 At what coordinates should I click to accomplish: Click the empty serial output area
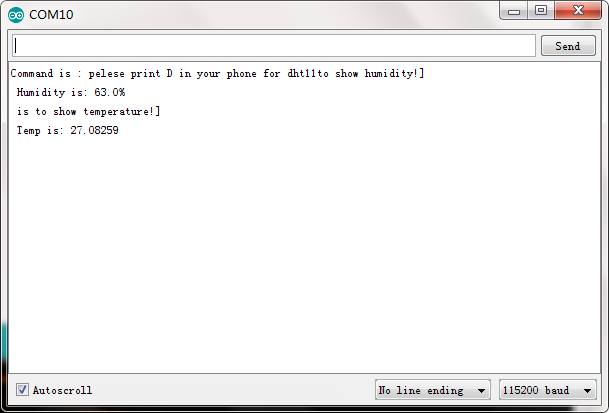coord(304,253)
